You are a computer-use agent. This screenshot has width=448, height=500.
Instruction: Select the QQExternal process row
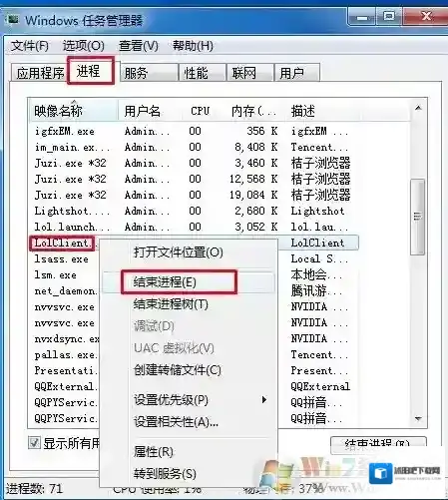[65, 386]
